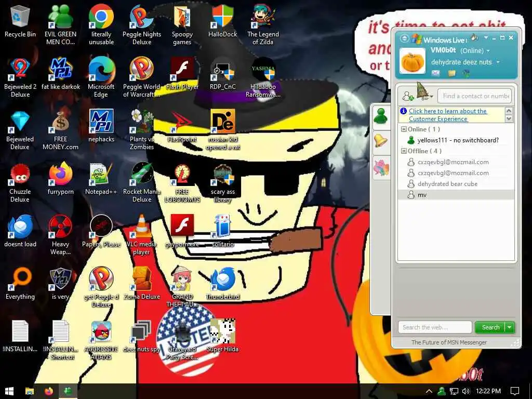The height and width of the screenshot is (399, 532).
Task: Open russian kid opened a rat icon
Action: (222, 130)
